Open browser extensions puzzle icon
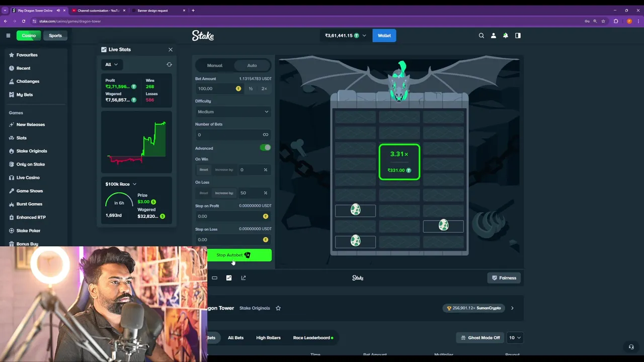The height and width of the screenshot is (362, 644). [616, 21]
